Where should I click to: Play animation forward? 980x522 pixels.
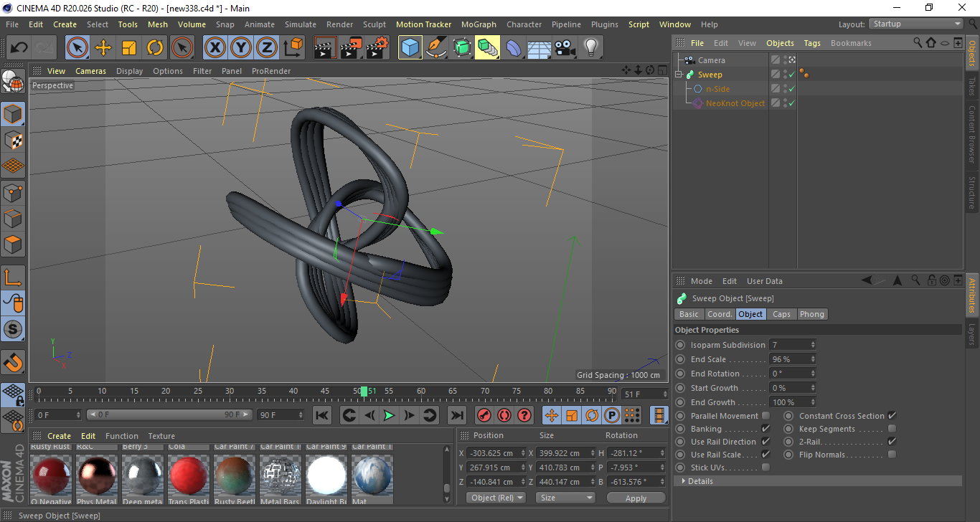click(388, 415)
